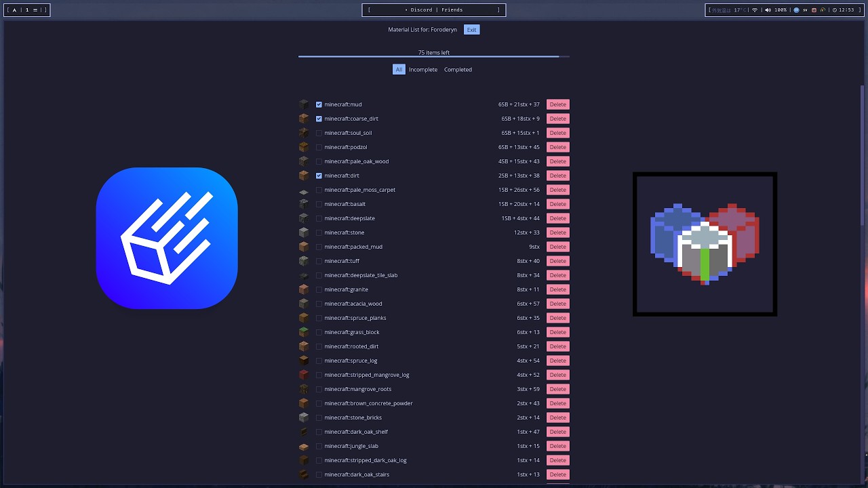868x488 pixels.
Task: Mark minecraft:spruce_log as completed
Action: click(x=319, y=361)
